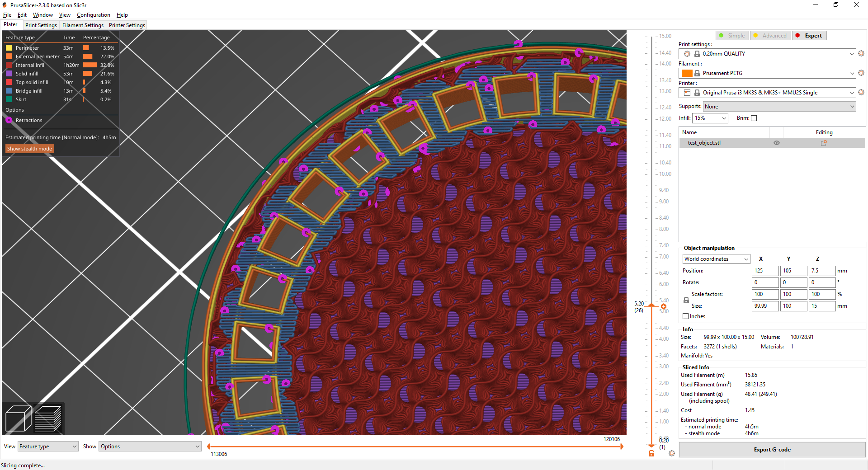This screenshot has width=868, height=470.
Task: Open the Supports dropdown
Action: pos(779,107)
